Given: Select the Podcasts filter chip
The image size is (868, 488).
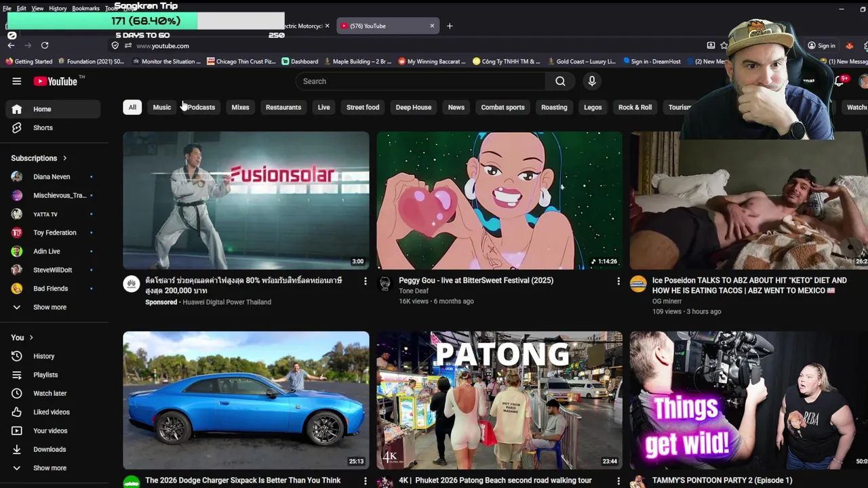Looking at the screenshot, I should 201,107.
